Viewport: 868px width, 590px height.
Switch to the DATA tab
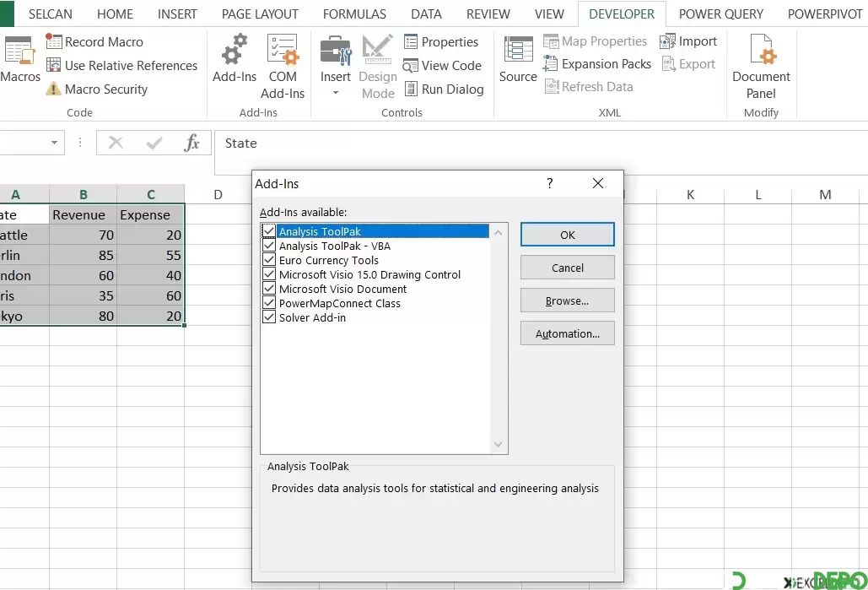click(x=426, y=14)
